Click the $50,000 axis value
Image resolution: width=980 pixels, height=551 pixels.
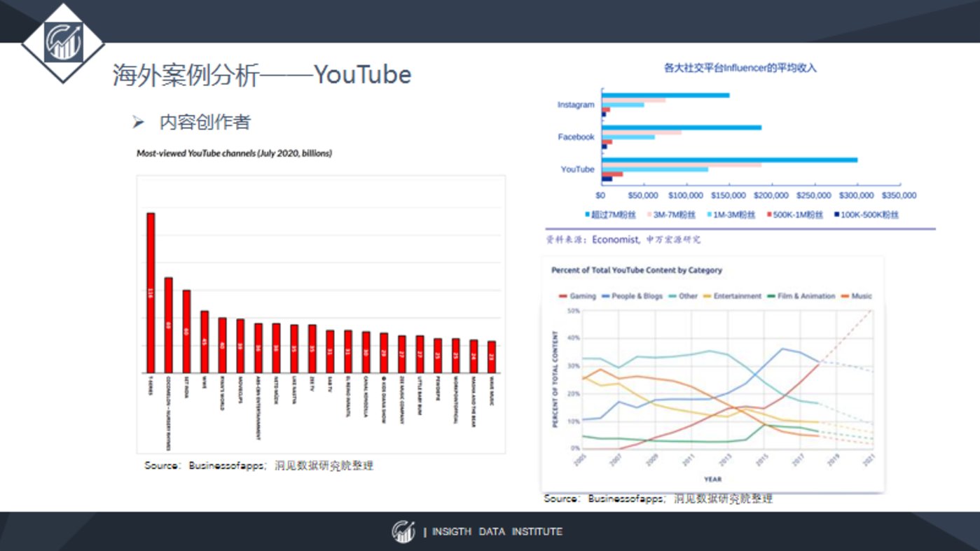pos(643,195)
